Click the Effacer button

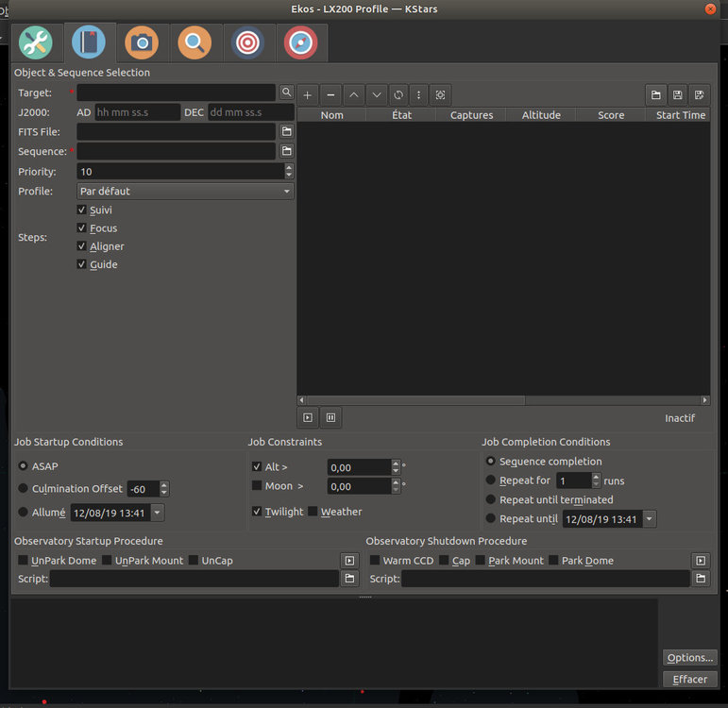click(x=689, y=680)
